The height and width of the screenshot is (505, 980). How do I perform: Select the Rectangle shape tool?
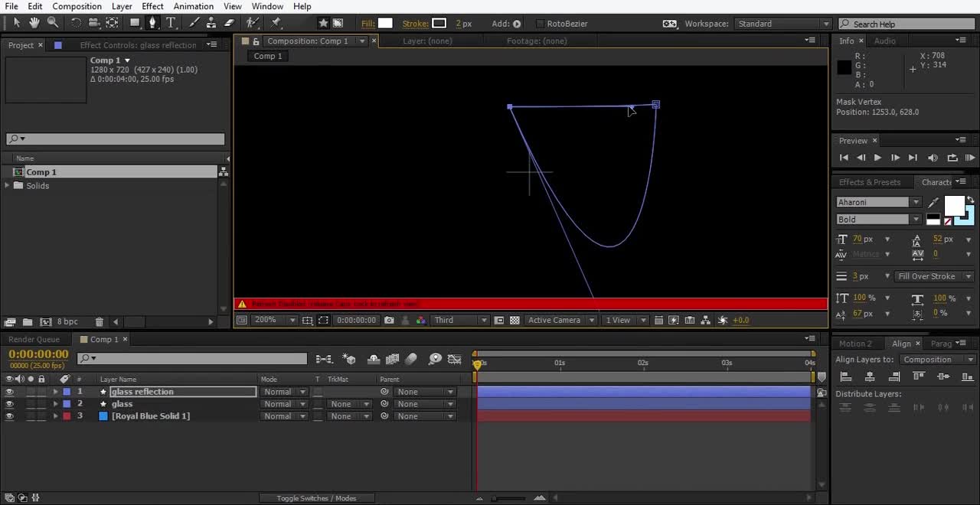pos(135,23)
